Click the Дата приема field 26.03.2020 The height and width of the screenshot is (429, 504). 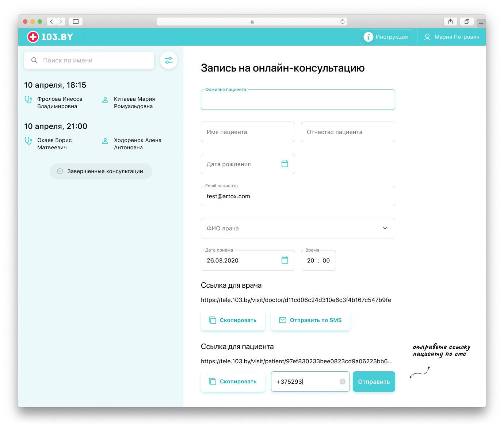(x=248, y=260)
